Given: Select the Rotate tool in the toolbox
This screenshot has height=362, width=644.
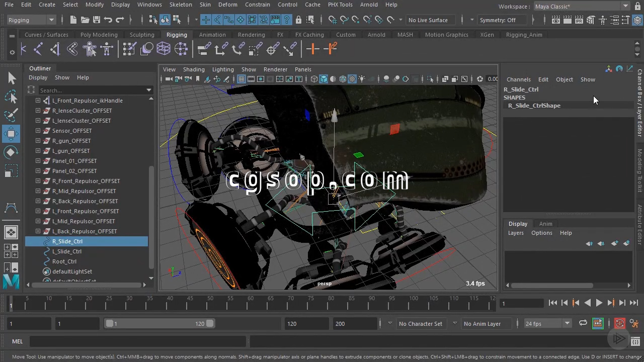Looking at the screenshot, I should coord(11,152).
